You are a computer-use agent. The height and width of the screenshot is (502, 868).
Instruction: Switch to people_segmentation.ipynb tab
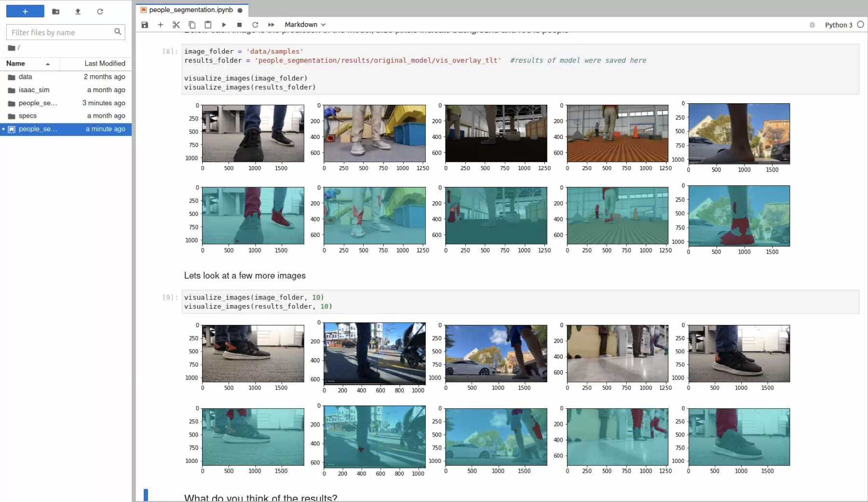pyautogui.click(x=191, y=10)
